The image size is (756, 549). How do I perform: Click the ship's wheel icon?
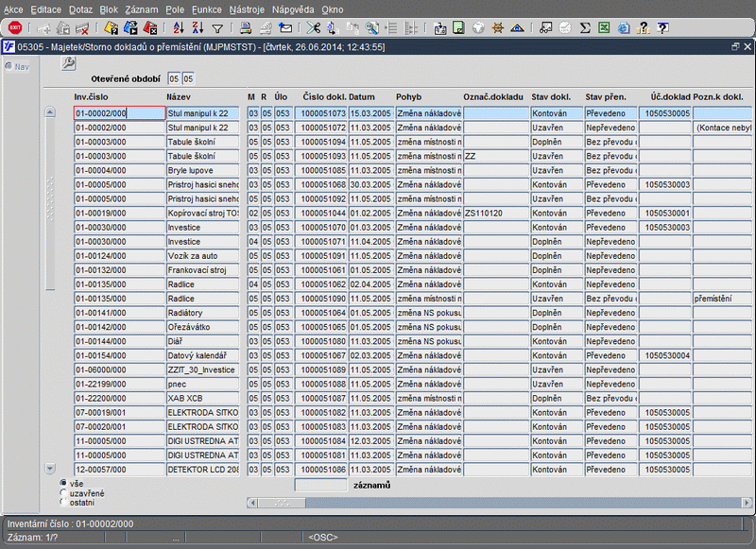coord(498,28)
